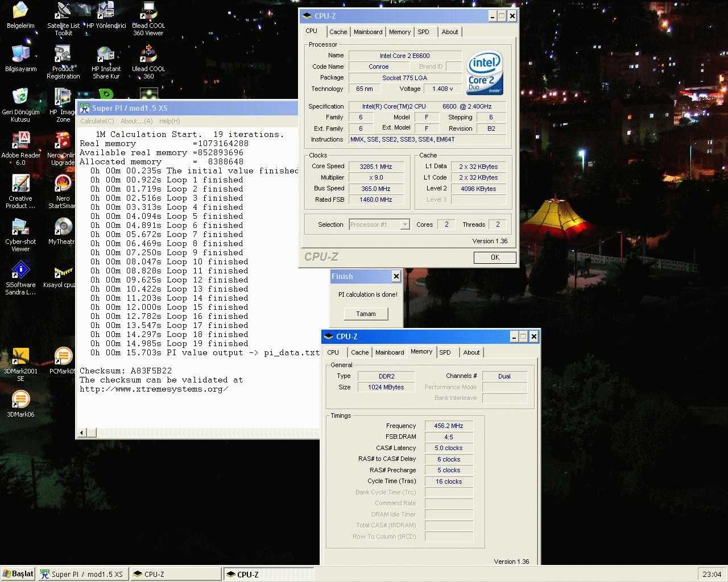This screenshot has width=728, height=582.
Task: Switch to Mainboard tab in top CPU-Z
Action: 368,32
